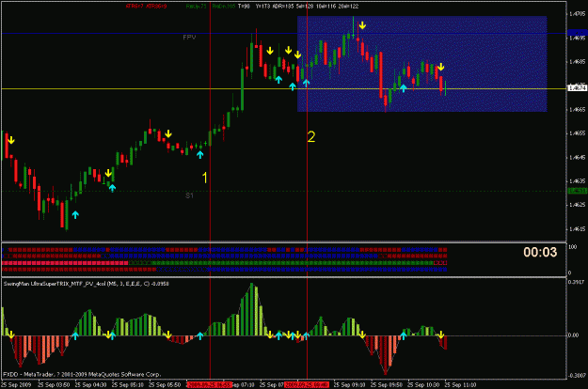Click the 20d=122 statistic at the top

coord(348,7)
